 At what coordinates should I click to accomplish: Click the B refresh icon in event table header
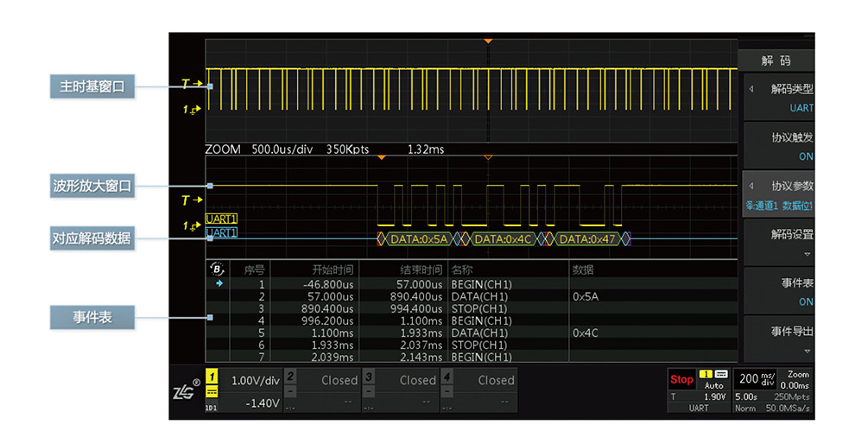pyautogui.click(x=217, y=269)
